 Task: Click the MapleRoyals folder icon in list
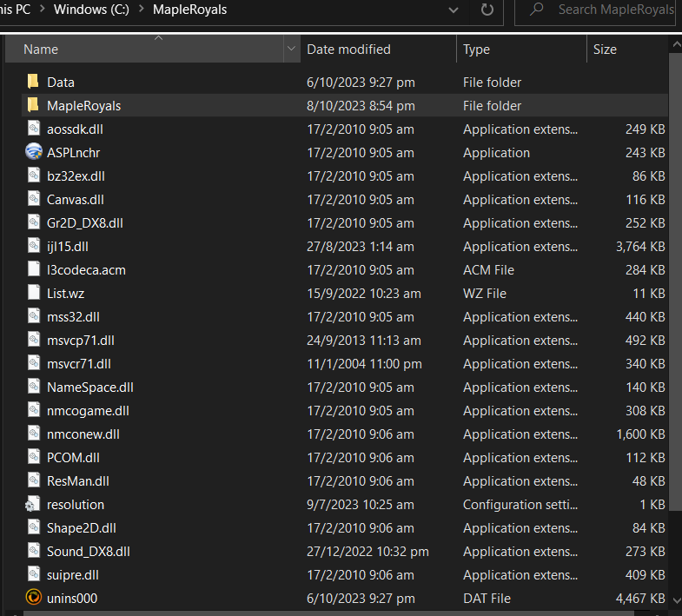pyautogui.click(x=33, y=105)
